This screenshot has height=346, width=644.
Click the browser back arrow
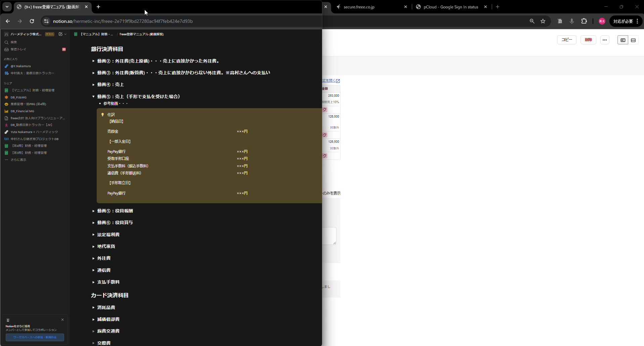click(8, 21)
